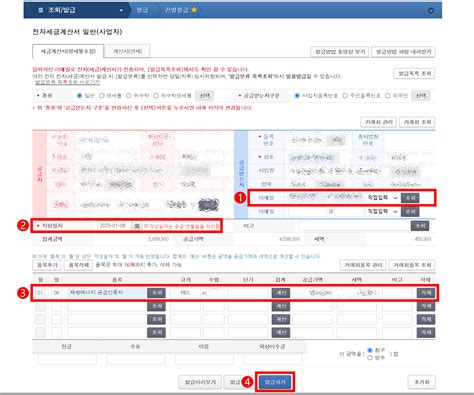
Task: Click 삭제 button in 재생에너지 공급인증서 row
Action: pyautogui.click(x=426, y=293)
